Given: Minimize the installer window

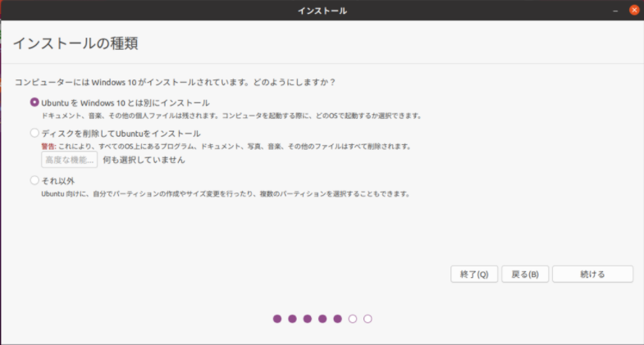Looking at the screenshot, I should pos(615,11).
